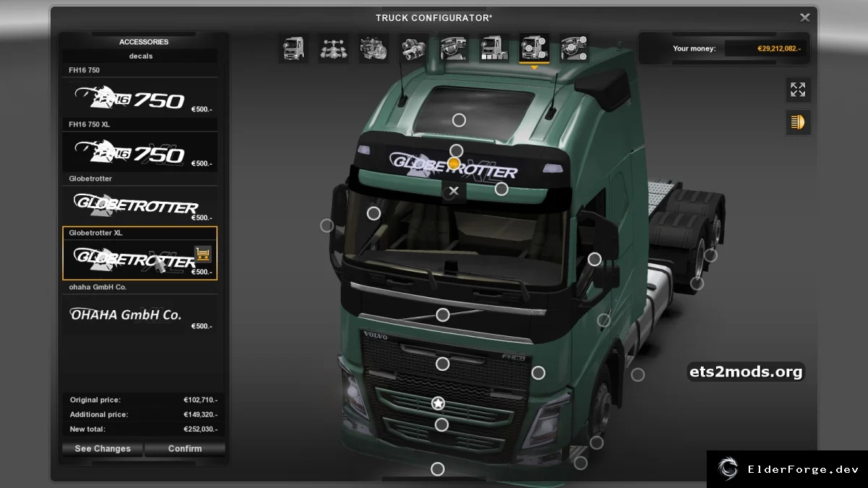Select the node at the bottom bumper
868x488 pixels.
pyautogui.click(x=438, y=469)
